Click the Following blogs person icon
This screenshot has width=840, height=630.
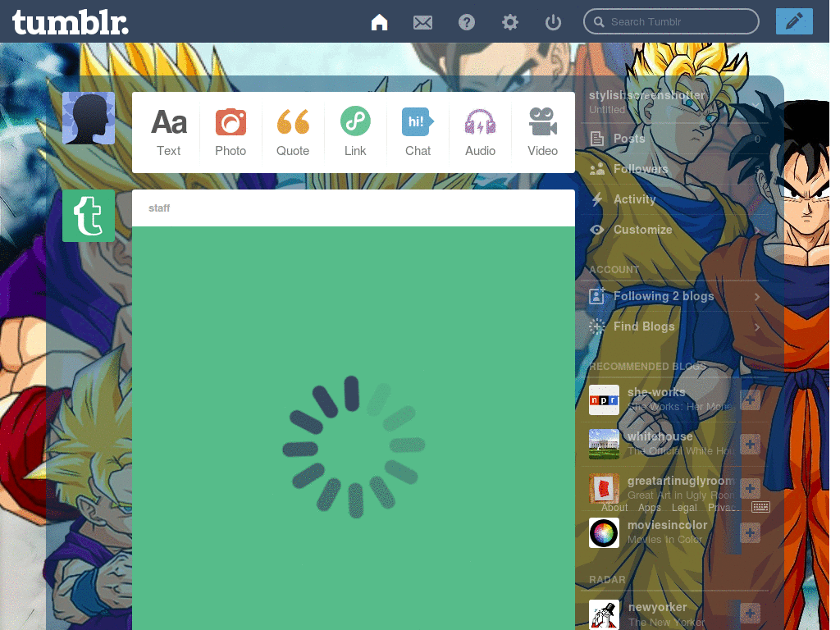(x=597, y=295)
